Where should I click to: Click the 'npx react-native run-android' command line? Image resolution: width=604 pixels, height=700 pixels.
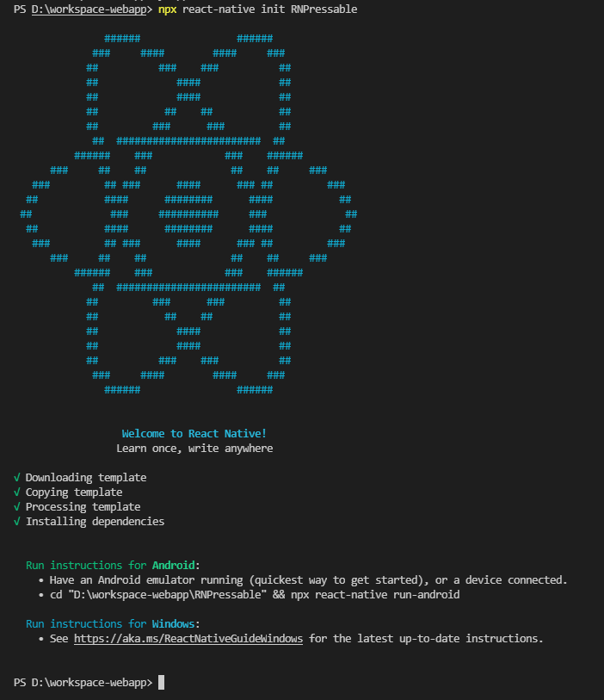click(x=255, y=595)
